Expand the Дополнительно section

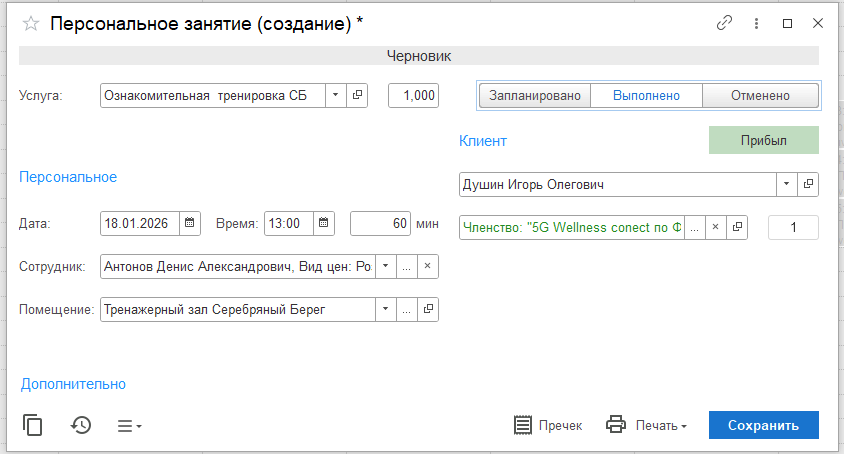coord(73,384)
